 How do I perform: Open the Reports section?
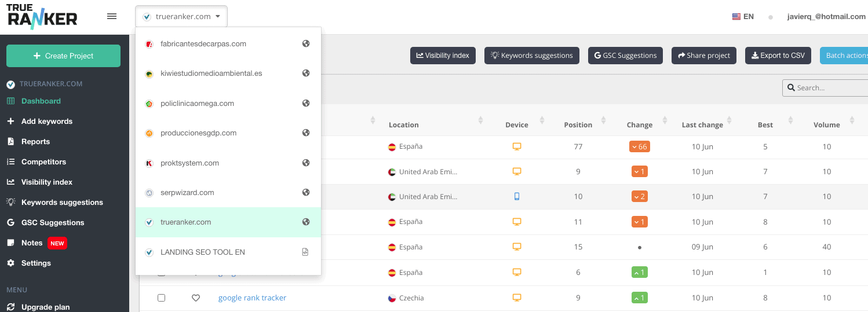click(x=35, y=141)
